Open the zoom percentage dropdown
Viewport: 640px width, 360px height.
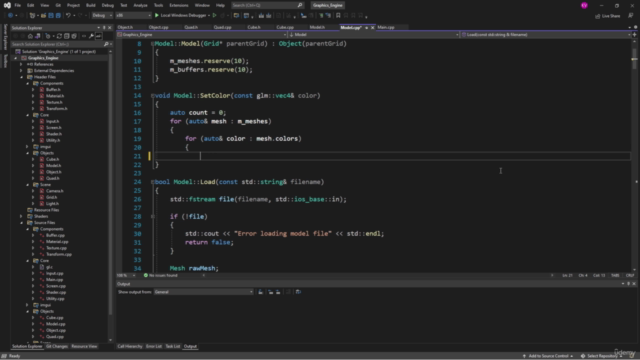click(126, 276)
